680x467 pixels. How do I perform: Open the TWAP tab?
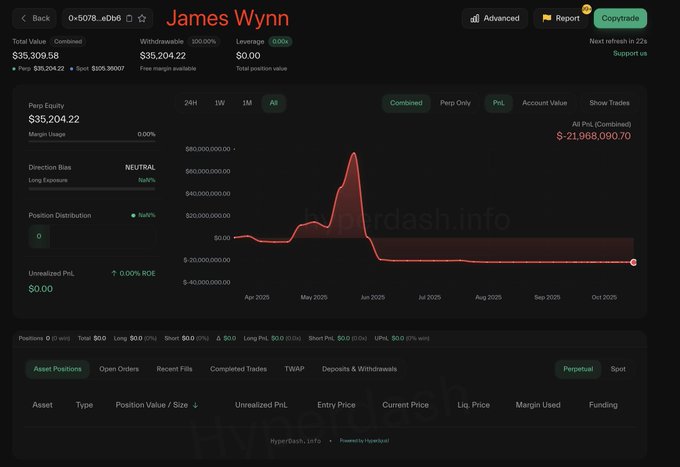pyautogui.click(x=294, y=369)
